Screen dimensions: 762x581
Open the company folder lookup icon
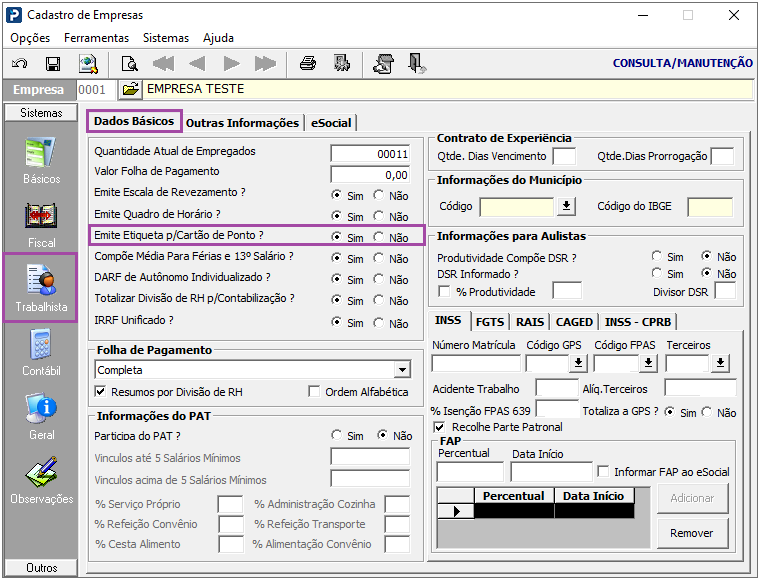[x=130, y=90]
